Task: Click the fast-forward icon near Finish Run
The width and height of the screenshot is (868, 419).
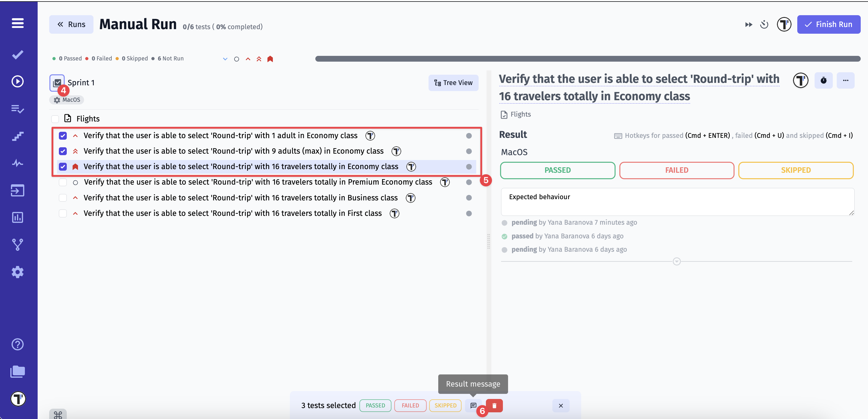Action: point(748,25)
